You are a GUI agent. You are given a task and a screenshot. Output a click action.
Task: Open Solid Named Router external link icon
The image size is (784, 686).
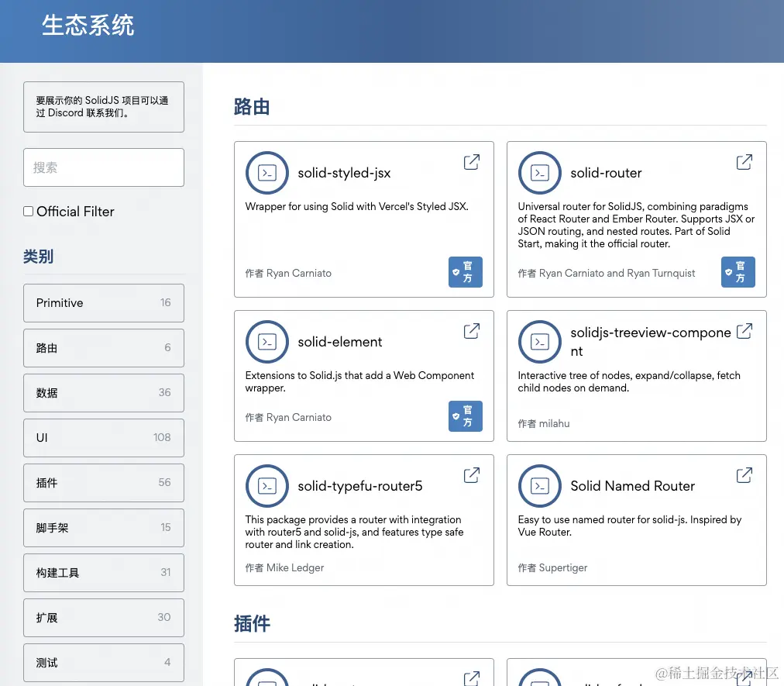[x=744, y=475]
